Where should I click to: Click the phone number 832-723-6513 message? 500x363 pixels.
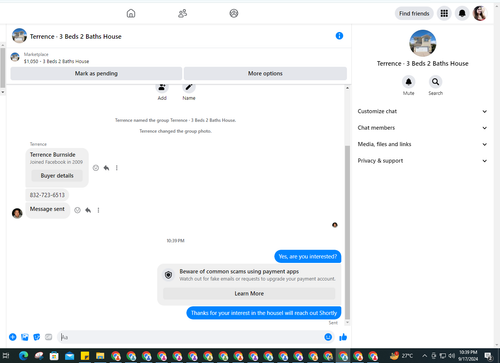tap(47, 195)
